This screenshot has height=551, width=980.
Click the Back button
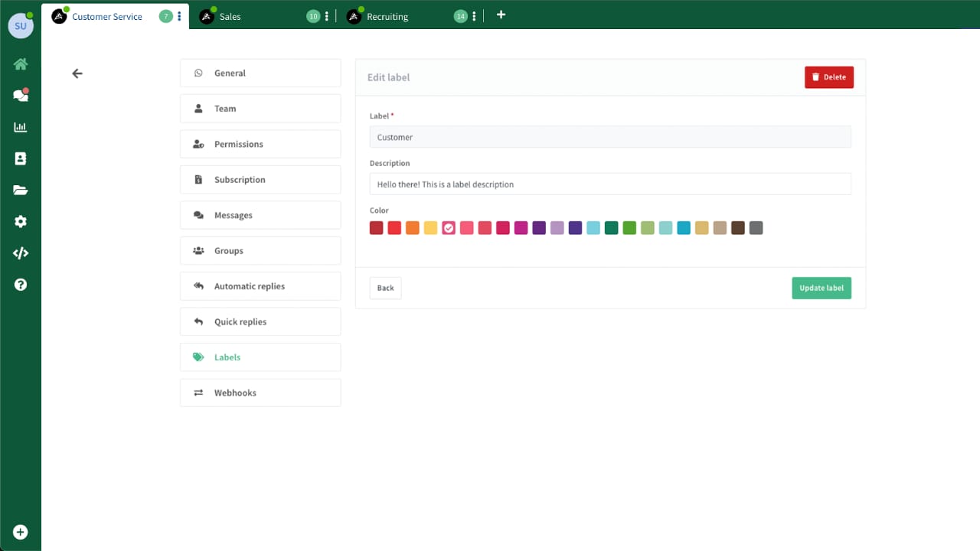point(385,288)
